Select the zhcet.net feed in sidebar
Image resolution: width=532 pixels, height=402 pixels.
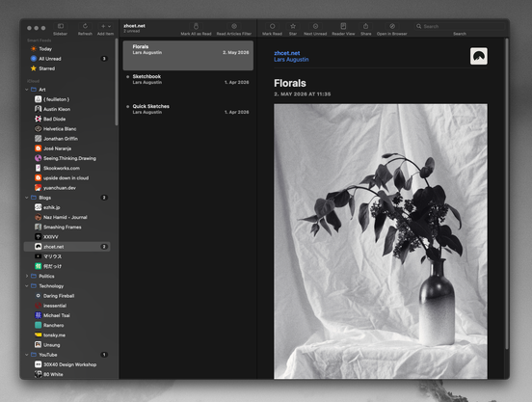[67, 247]
